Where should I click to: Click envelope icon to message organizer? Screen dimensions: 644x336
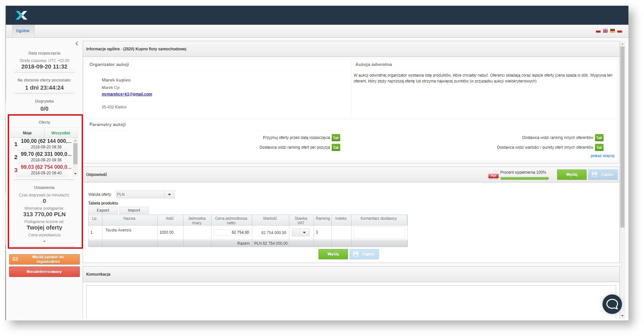(x=15, y=259)
